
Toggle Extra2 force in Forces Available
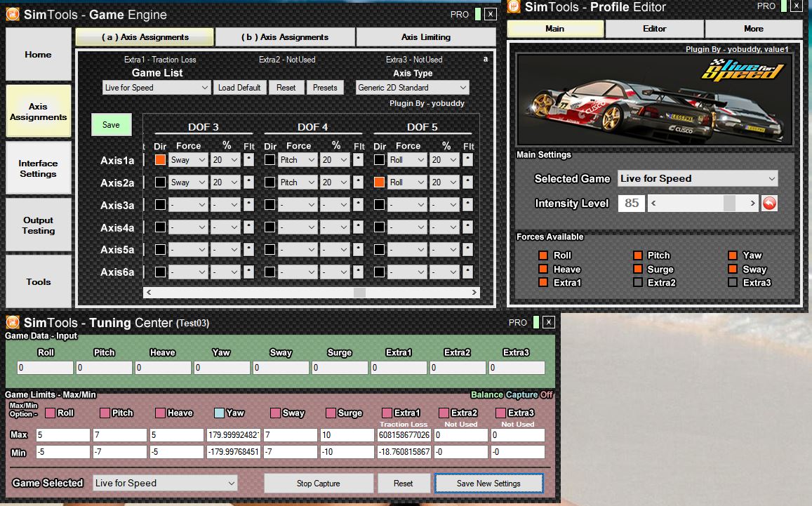coord(638,282)
